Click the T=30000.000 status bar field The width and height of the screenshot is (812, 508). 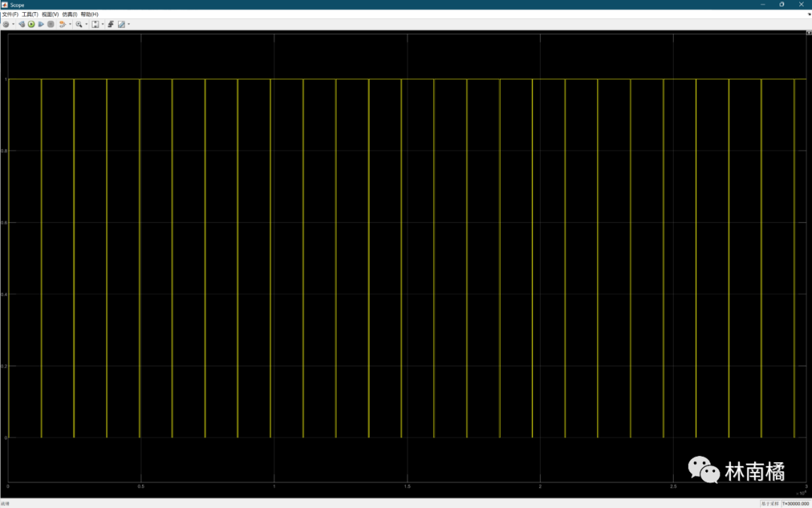(x=795, y=503)
